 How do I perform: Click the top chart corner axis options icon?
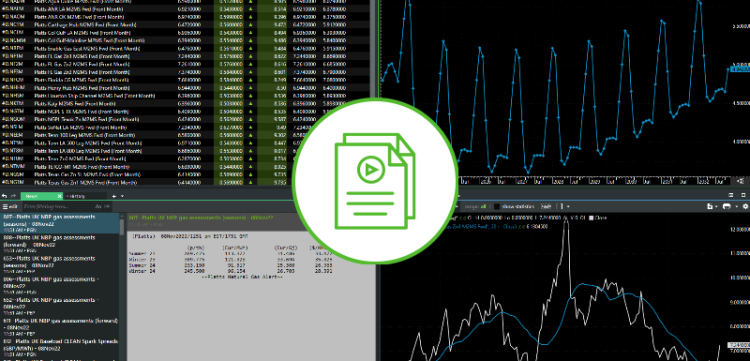[741, 181]
